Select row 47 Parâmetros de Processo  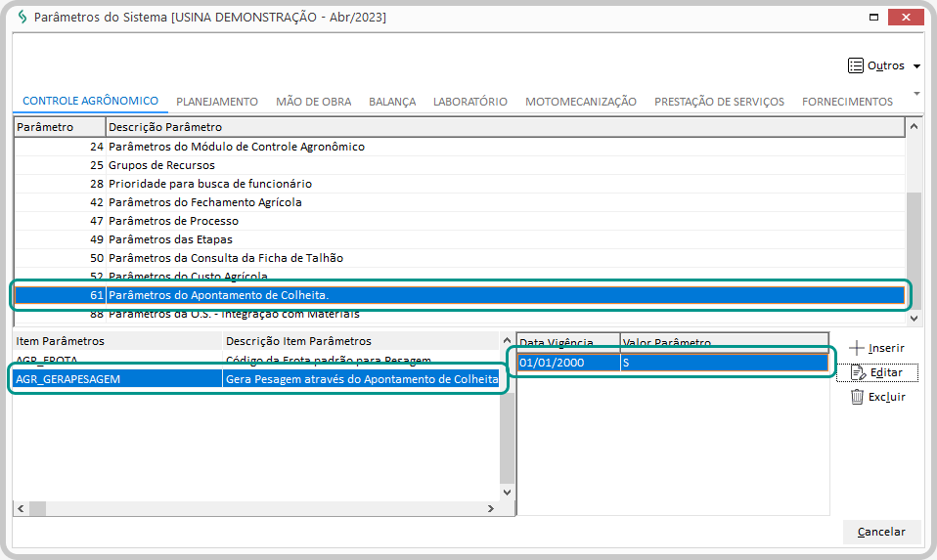460,221
